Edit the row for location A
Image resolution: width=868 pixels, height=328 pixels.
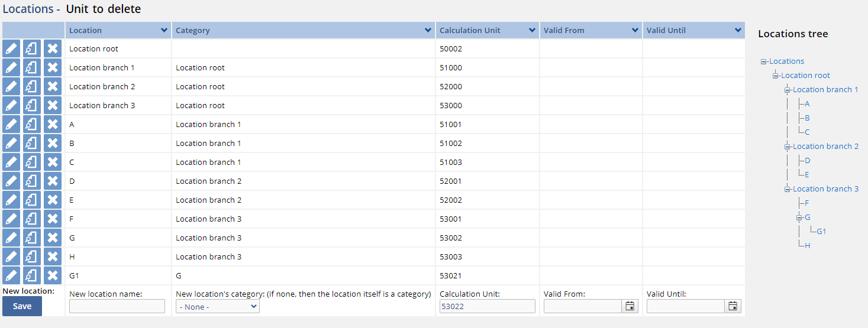[11, 125]
